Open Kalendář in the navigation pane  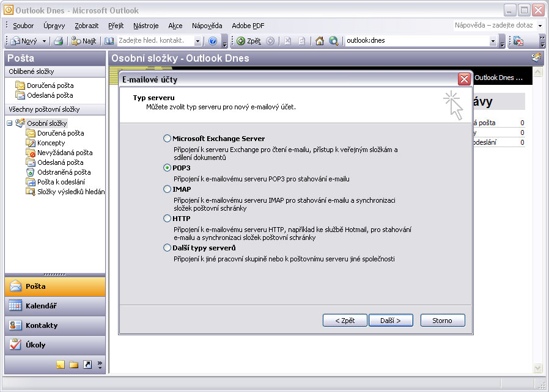[x=55, y=306]
